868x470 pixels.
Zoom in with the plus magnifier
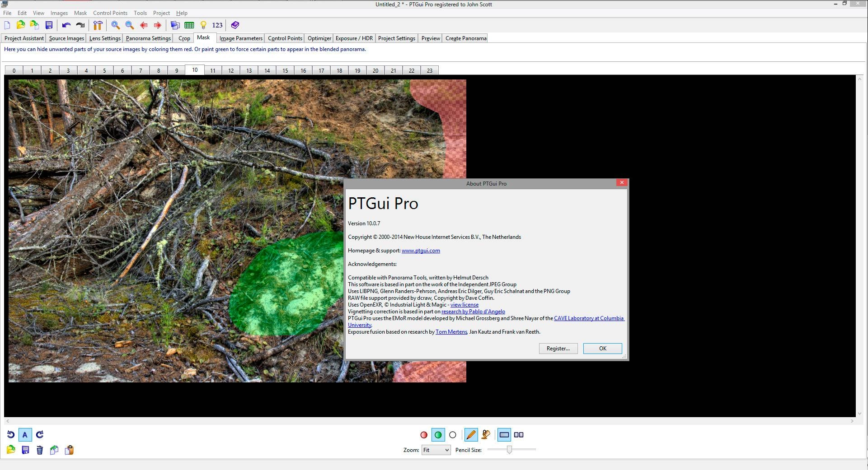(116, 25)
